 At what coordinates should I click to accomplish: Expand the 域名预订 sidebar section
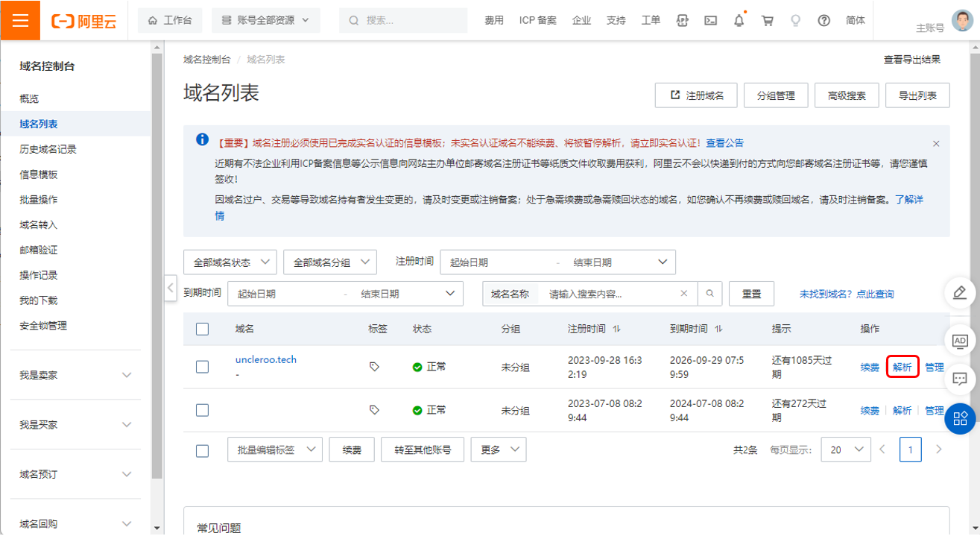tap(76, 474)
